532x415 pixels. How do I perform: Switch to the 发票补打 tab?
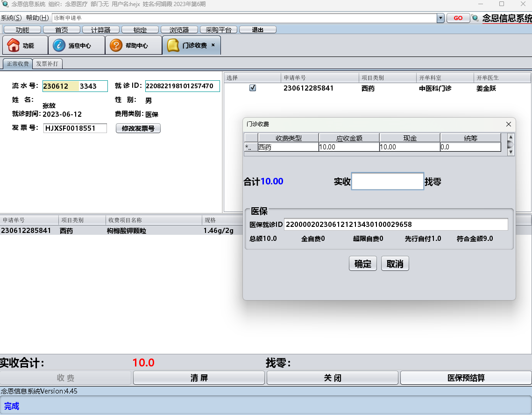[48, 63]
